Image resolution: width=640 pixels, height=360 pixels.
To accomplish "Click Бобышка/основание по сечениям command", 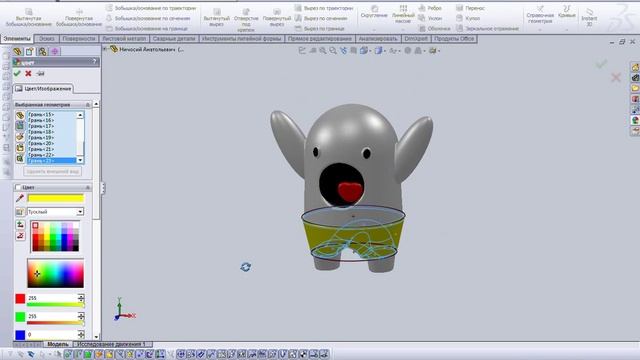I will [x=148, y=18].
